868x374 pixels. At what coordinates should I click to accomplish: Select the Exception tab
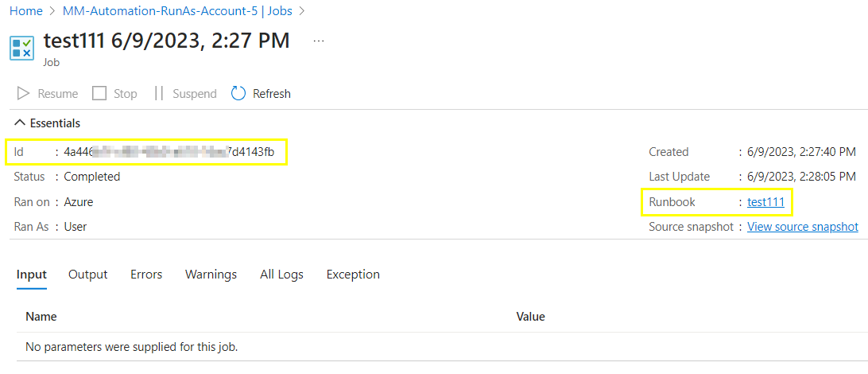point(353,275)
